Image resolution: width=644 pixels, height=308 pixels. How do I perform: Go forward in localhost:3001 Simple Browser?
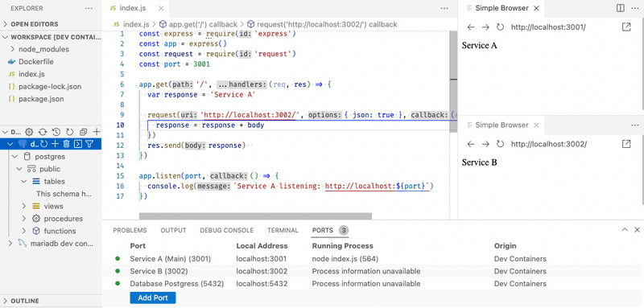tap(485, 27)
